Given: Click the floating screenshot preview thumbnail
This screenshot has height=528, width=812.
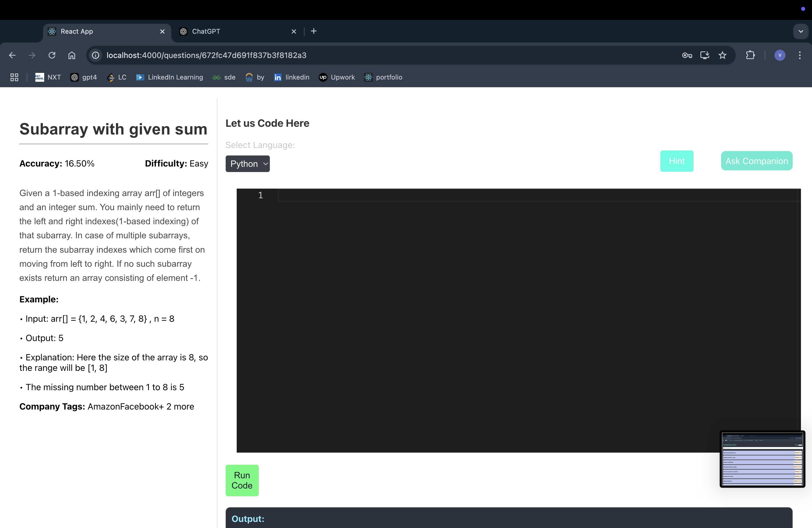Looking at the screenshot, I should point(762,459).
